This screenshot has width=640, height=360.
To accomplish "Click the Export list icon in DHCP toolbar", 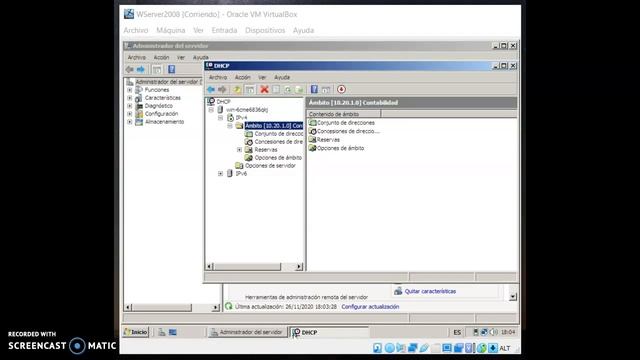I will 299,89.
